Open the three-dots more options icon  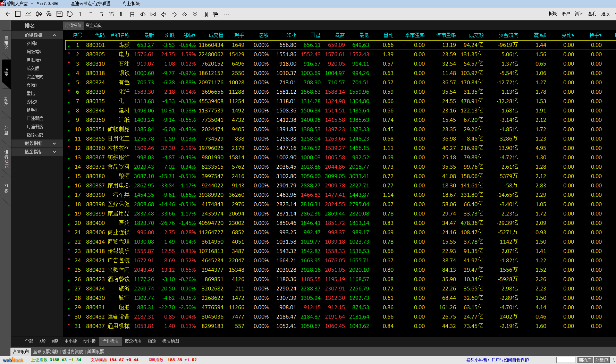point(226,15)
